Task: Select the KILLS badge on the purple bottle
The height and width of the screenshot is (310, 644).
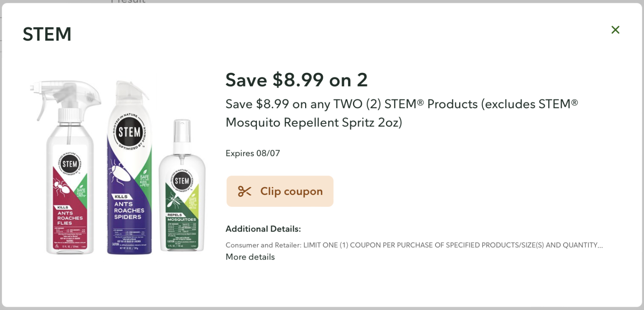Action: point(121,196)
